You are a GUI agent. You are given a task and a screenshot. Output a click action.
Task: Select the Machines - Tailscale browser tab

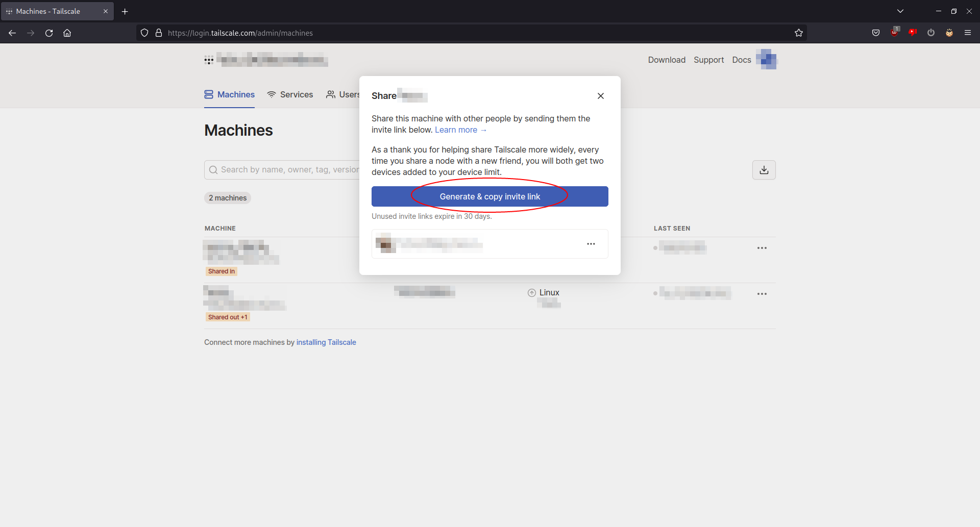57,11
